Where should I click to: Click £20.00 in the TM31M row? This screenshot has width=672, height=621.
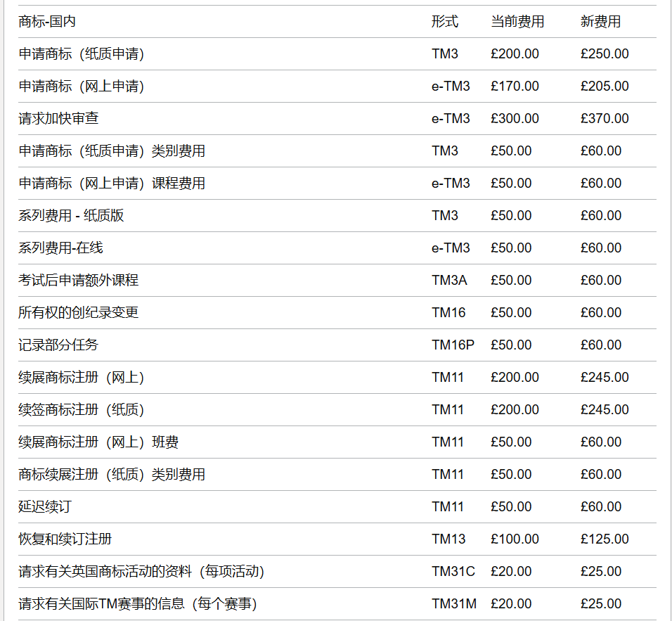(511, 604)
